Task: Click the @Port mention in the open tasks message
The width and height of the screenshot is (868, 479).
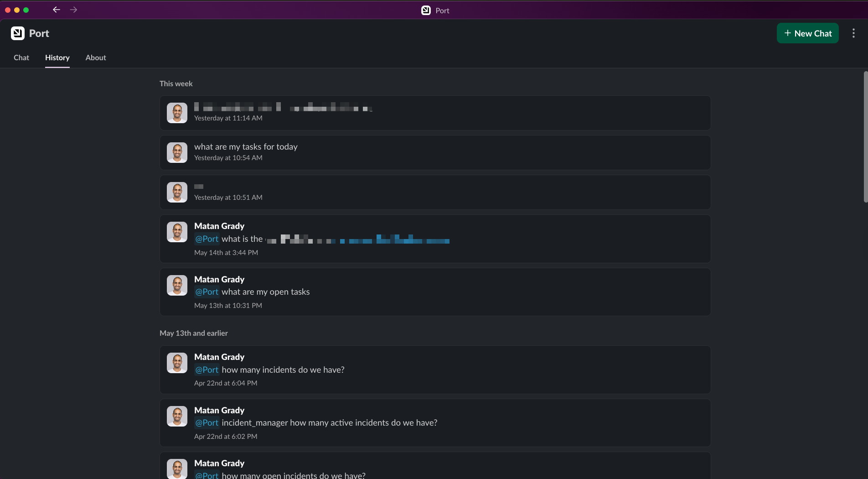Action: [x=207, y=292]
